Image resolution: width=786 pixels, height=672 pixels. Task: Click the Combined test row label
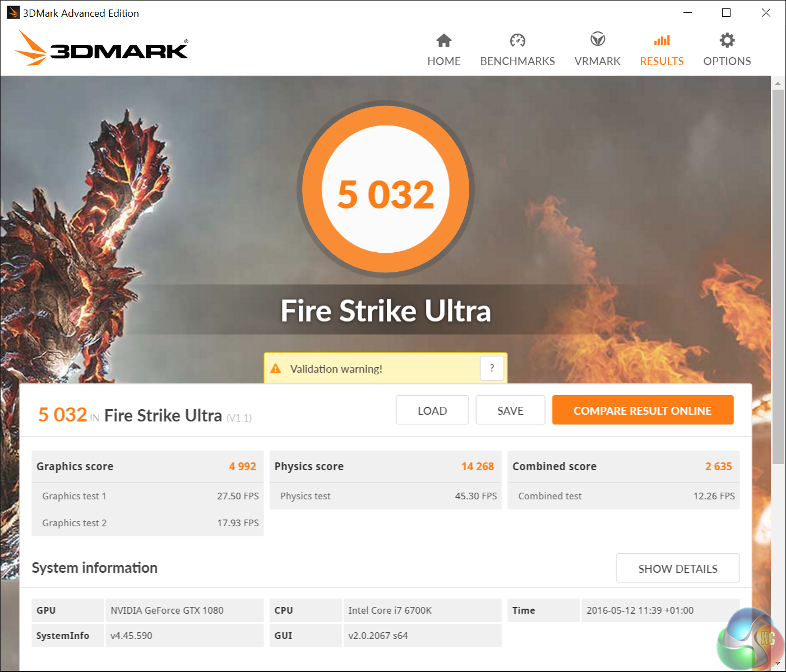click(x=550, y=496)
